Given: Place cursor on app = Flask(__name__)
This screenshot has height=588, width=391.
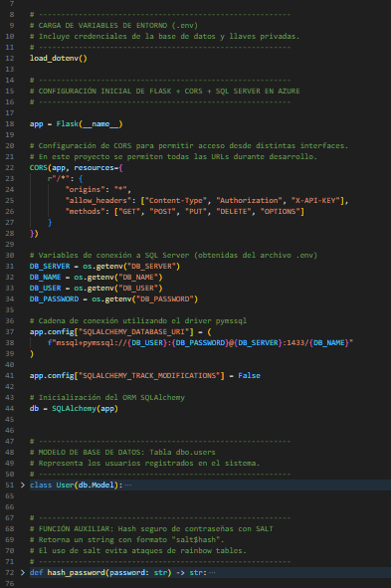Looking at the screenshot, I should [x=76, y=123].
